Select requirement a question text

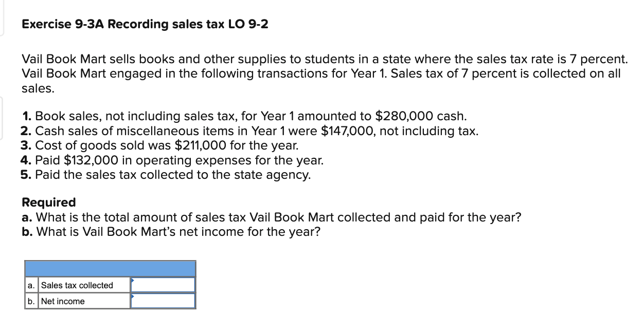272,217
